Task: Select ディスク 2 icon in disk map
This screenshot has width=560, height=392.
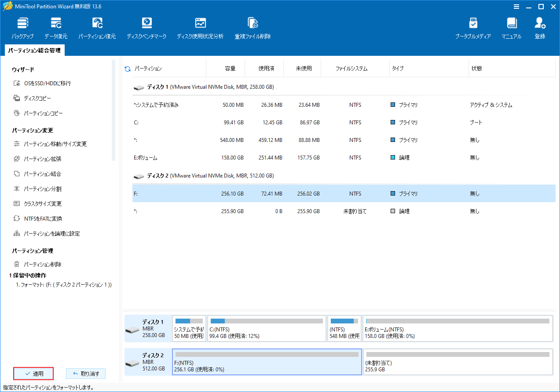Action: [x=132, y=363]
